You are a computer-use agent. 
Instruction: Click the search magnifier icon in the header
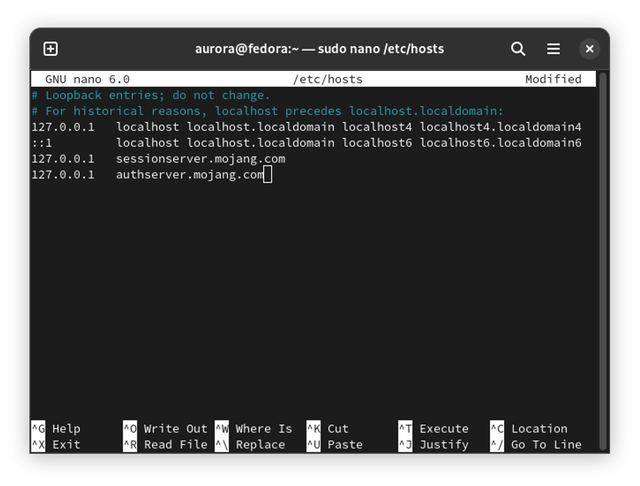point(518,48)
